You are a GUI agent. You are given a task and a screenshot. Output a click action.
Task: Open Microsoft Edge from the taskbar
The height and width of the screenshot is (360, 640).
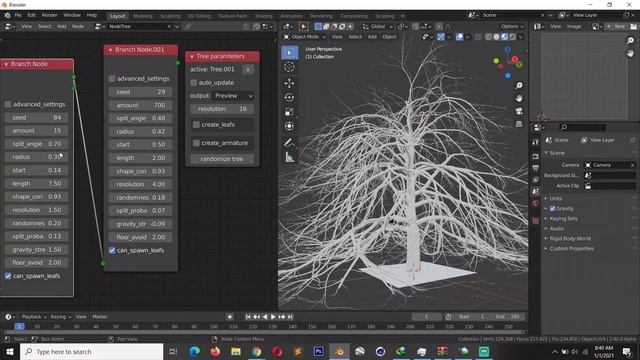coord(194,351)
